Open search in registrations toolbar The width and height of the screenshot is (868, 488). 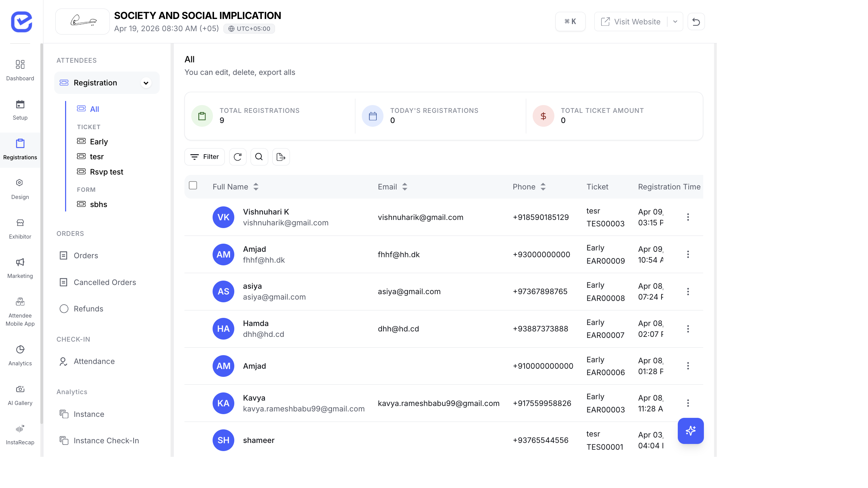click(x=259, y=157)
